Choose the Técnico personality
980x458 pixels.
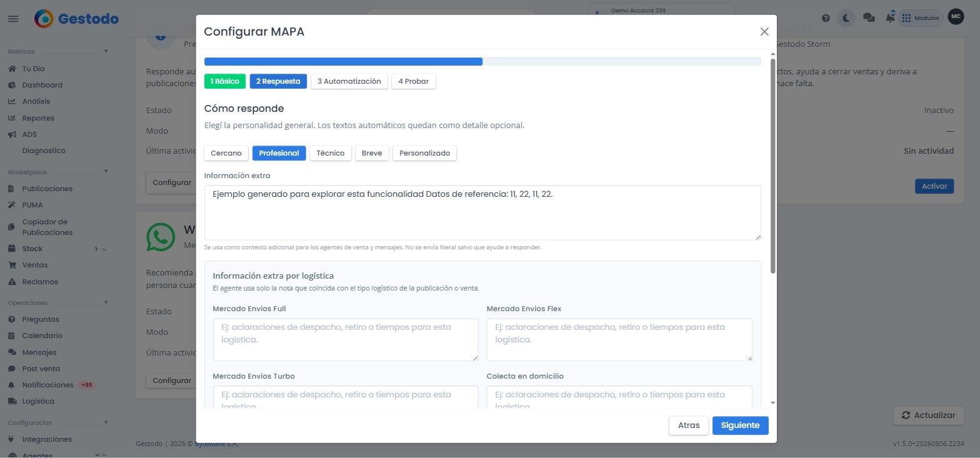point(331,153)
